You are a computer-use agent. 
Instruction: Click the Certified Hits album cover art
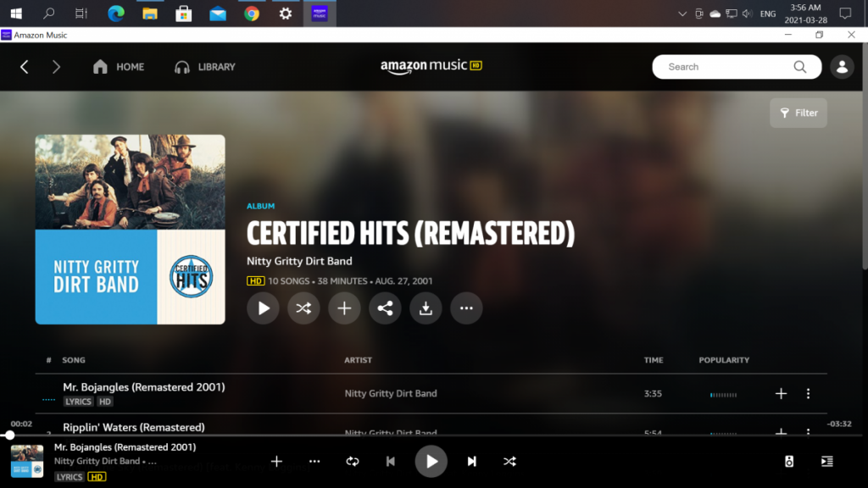pyautogui.click(x=130, y=230)
